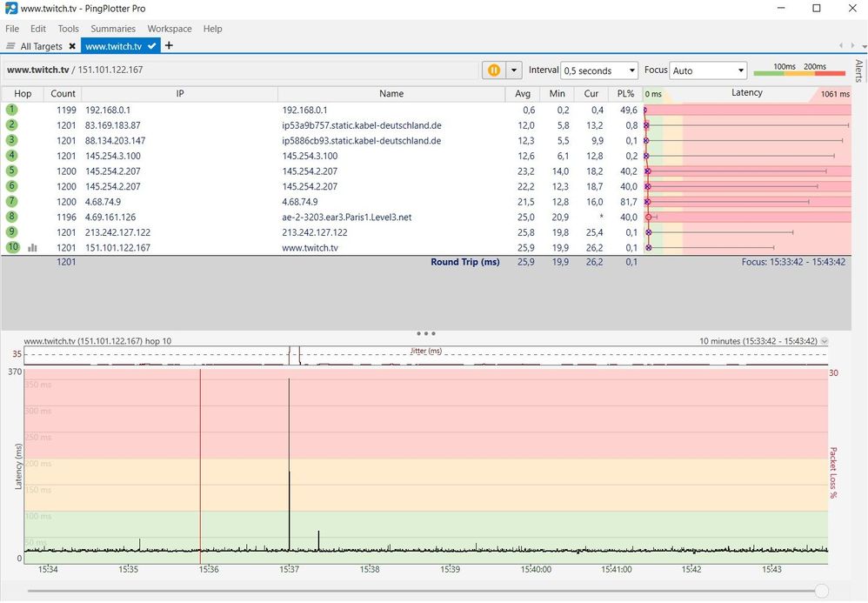Select name ip5886cb93.static.kabel-deutschland.de
Viewport: 868px width, 603px height.
[362, 141]
